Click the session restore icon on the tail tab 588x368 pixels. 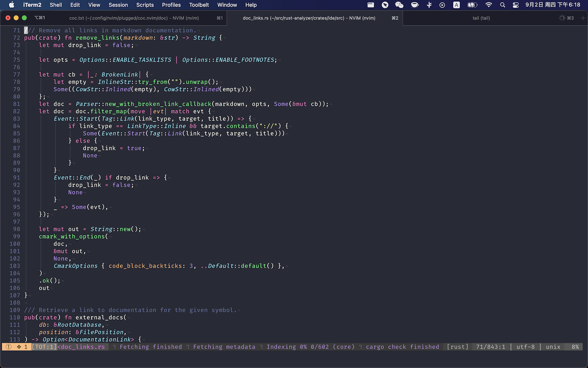click(562, 18)
